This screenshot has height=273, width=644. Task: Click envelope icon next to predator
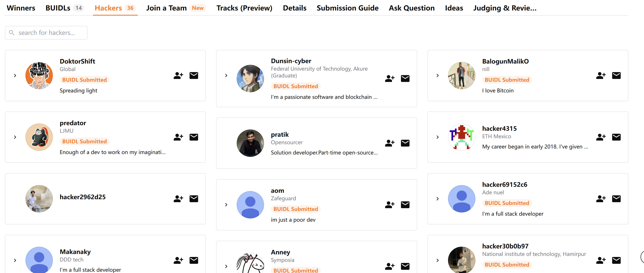(x=194, y=137)
